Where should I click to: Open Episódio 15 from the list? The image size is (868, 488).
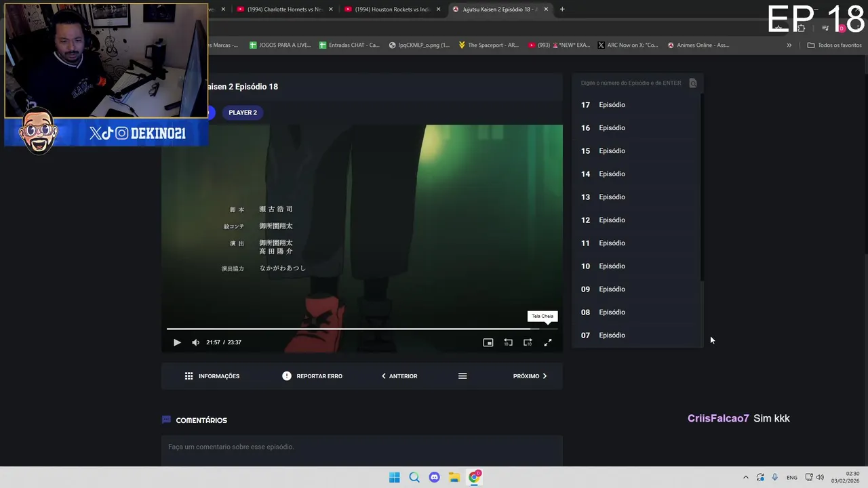tap(637, 151)
